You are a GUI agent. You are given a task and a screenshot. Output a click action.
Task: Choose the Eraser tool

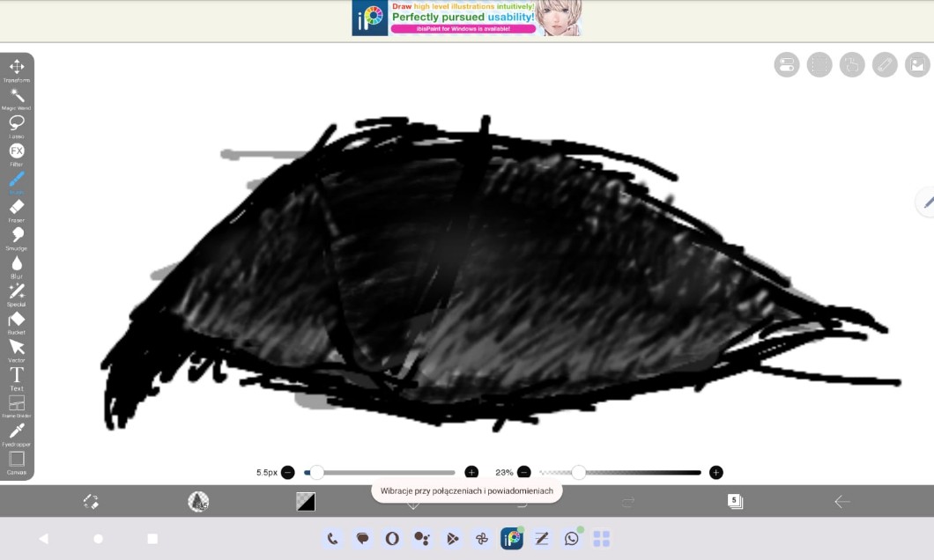click(x=17, y=208)
